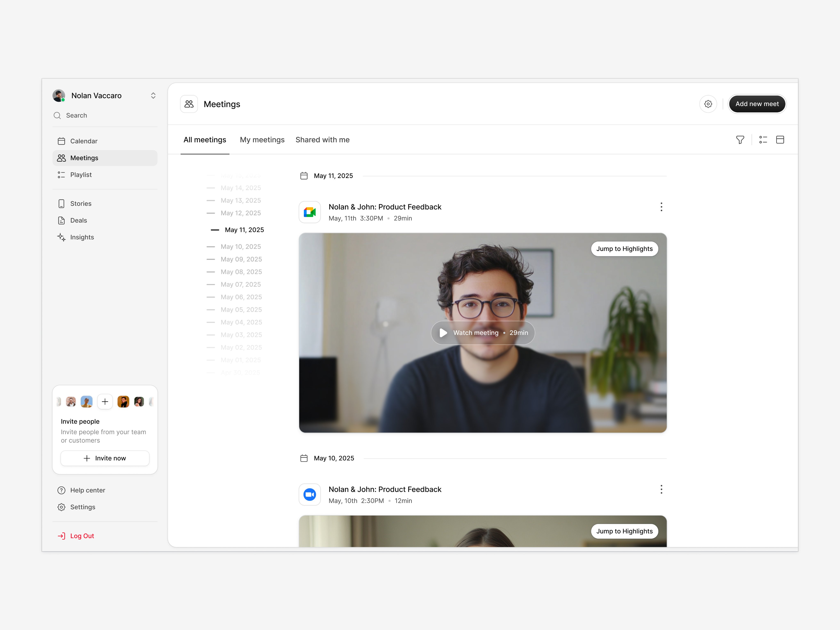
Task: Switch to the My meetings tab
Action: point(262,140)
